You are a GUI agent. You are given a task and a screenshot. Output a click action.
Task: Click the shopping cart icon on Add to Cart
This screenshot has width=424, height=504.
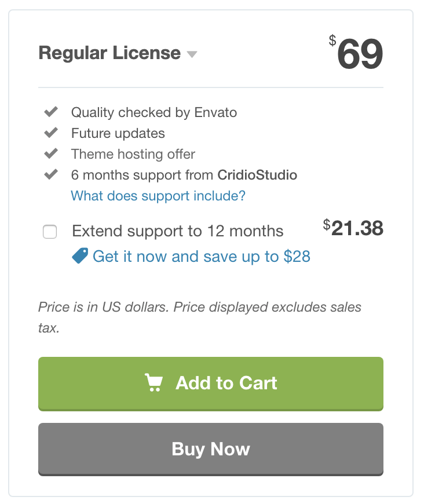click(153, 382)
